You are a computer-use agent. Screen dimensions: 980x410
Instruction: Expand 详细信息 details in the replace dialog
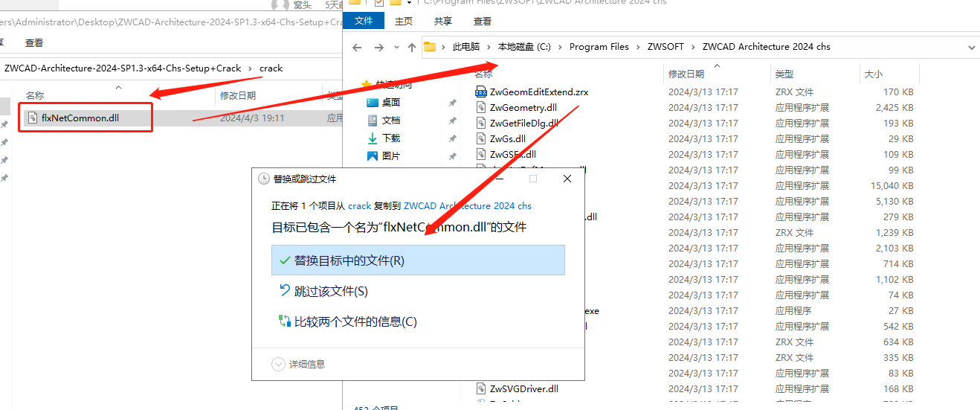299,364
